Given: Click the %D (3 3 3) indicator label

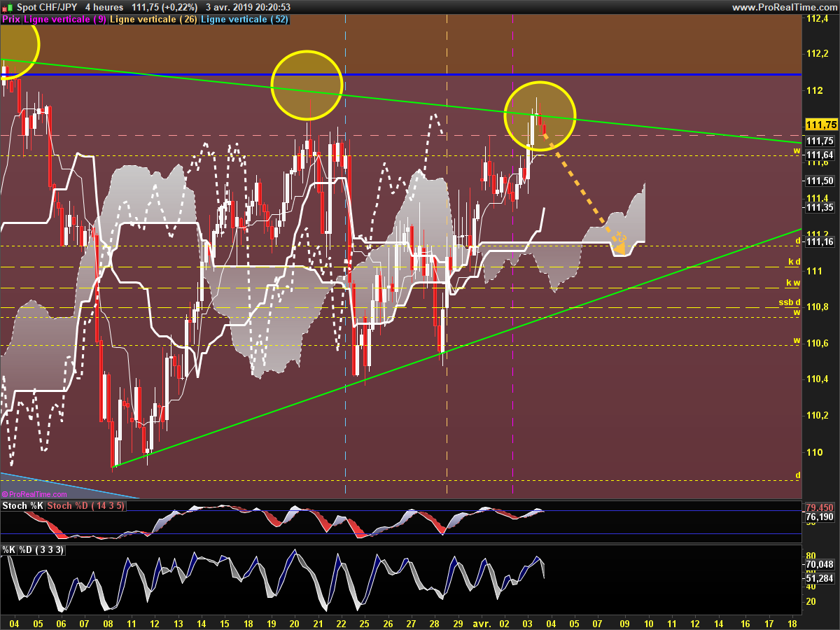Looking at the screenshot, I should click(41, 549).
